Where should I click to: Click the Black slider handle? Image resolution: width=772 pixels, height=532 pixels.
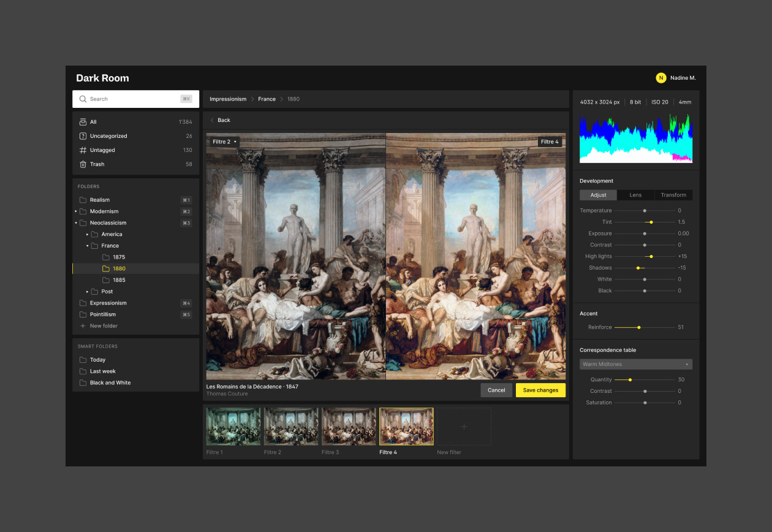point(645,291)
